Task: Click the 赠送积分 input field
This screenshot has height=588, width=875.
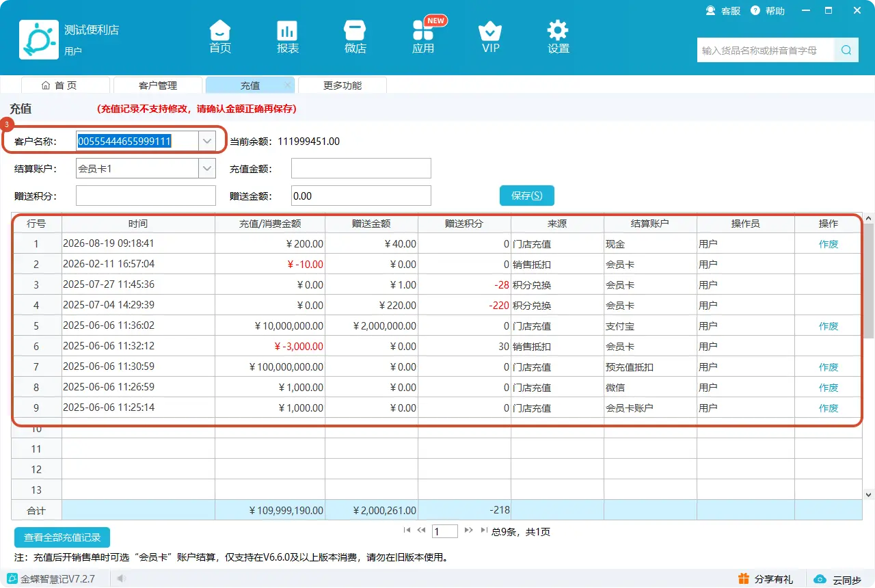Action: [146, 196]
